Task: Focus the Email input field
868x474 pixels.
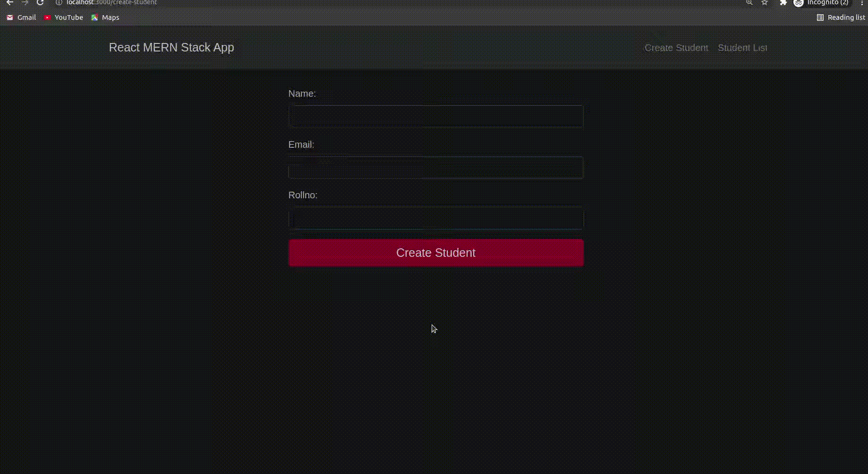Action: tap(436, 168)
